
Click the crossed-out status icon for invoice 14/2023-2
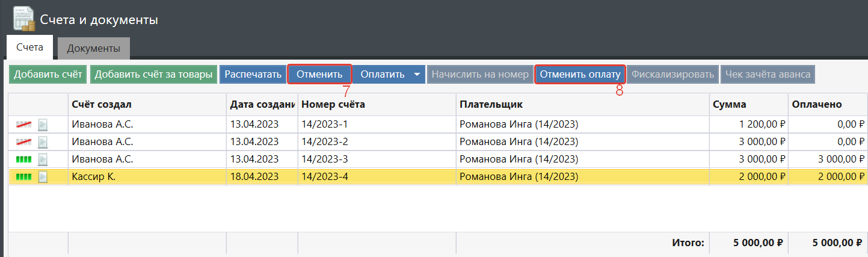point(23,142)
